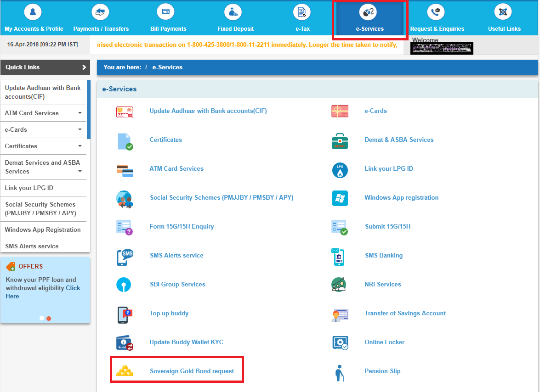Open the Fixed Deposit icon
Viewport: 540px width, 392px height.
coord(233,12)
